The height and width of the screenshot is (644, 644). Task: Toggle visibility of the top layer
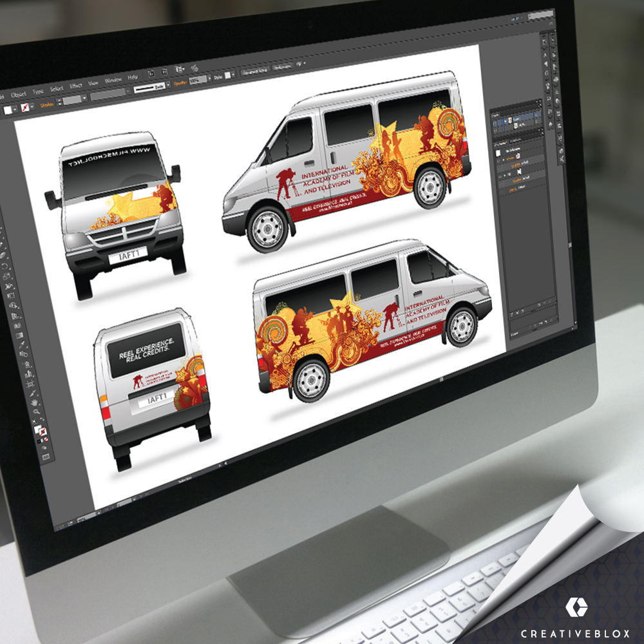coord(495,122)
